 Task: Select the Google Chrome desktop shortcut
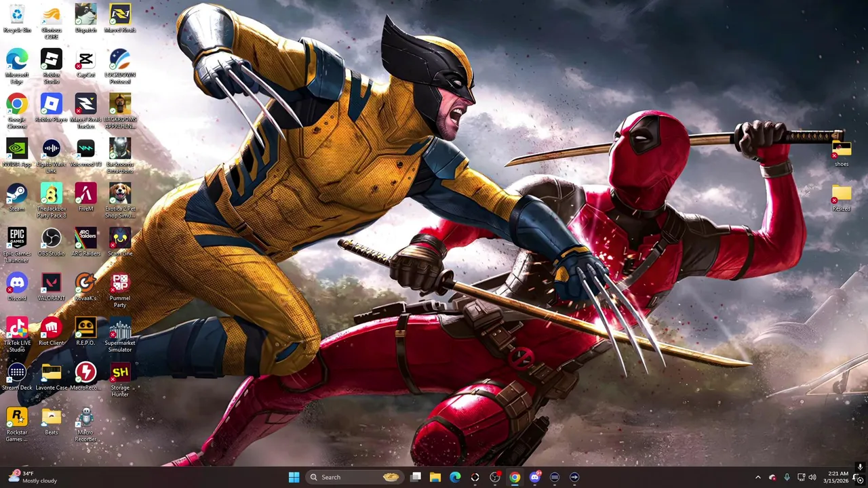coord(17,111)
